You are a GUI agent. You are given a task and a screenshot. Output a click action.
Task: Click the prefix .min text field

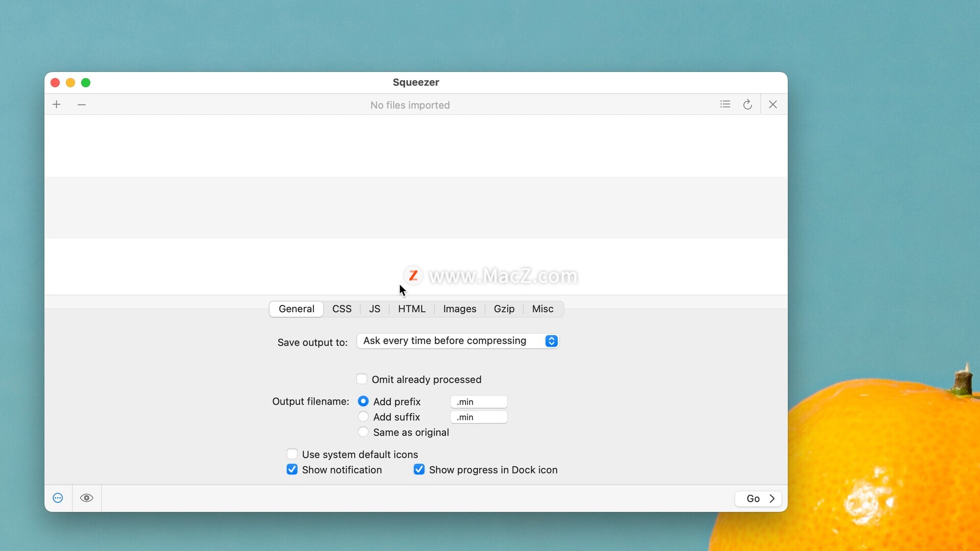point(479,402)
